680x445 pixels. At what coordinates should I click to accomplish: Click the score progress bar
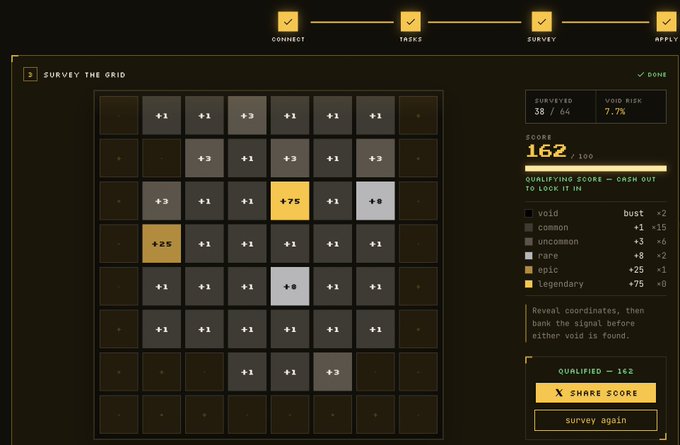click(595, 168)
